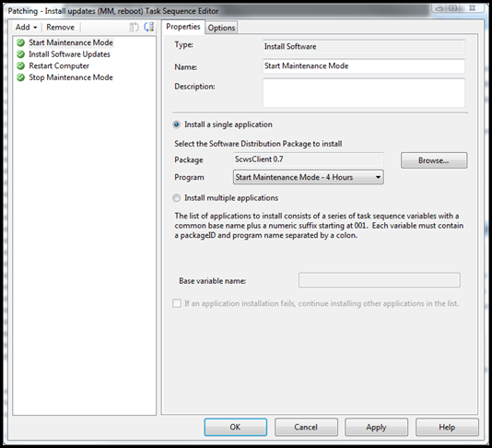
Task: Switch to the Options tab
Action: (221, 28)
